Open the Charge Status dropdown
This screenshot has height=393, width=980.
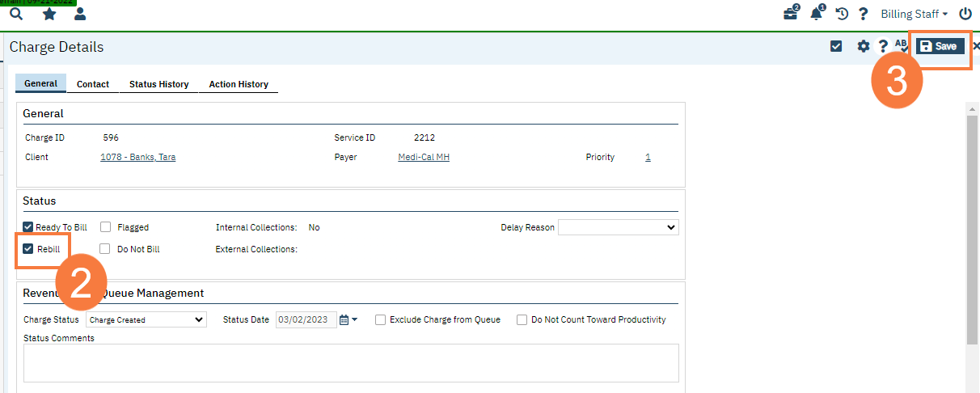pyautogui.click(x=146, y=320)
